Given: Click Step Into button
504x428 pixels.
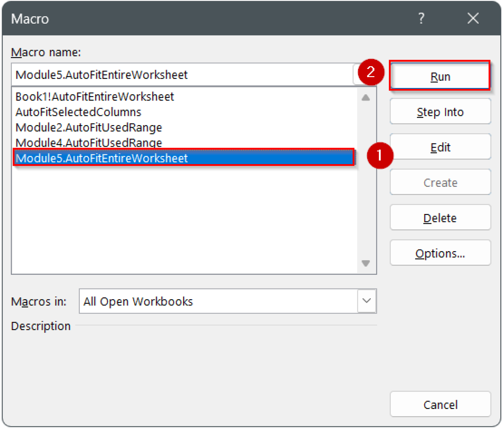Looking at the screenshot, I should click(440, 112).
